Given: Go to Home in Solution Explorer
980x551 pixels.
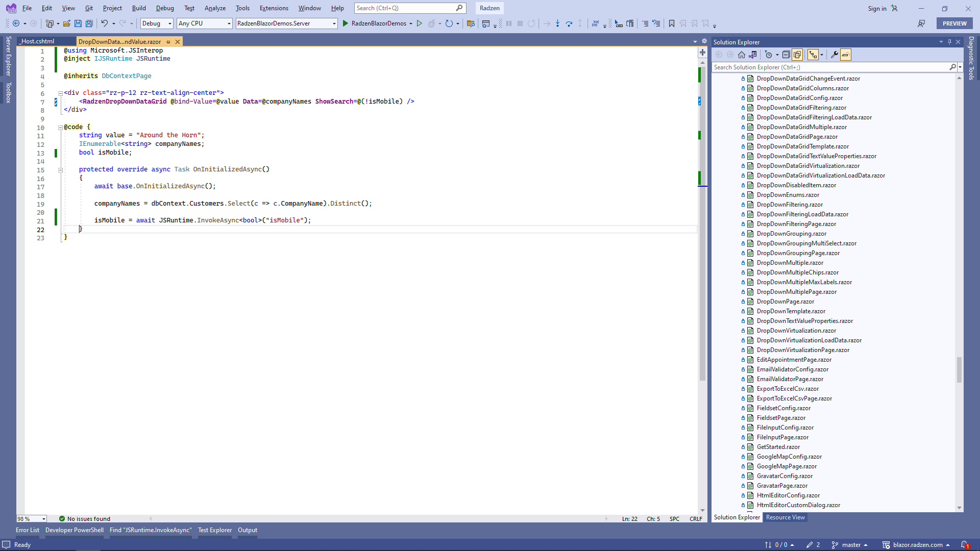Looking at the screenshot, I should click(742, 55).
